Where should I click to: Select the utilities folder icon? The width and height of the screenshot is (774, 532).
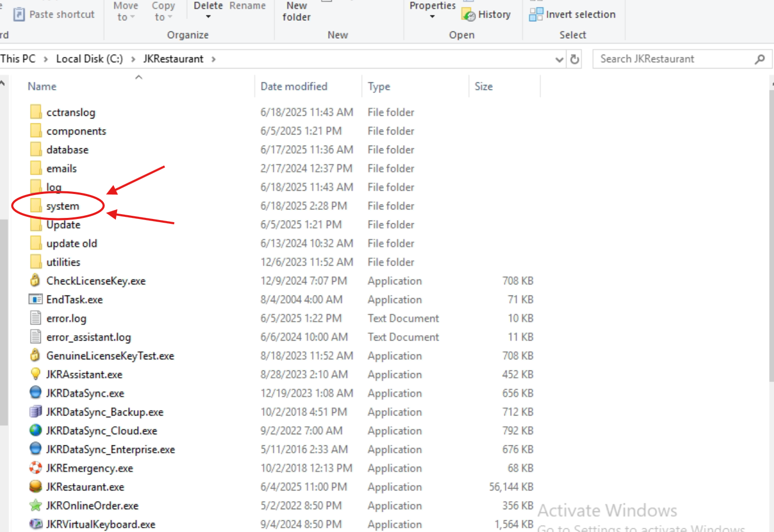click(36, 261)
